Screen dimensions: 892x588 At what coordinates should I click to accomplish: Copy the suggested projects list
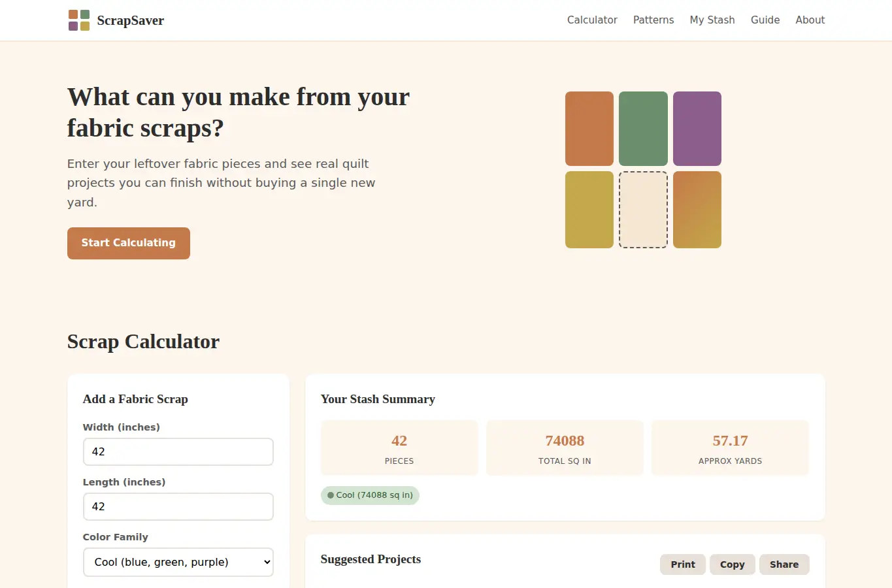(x=733, y=564)
